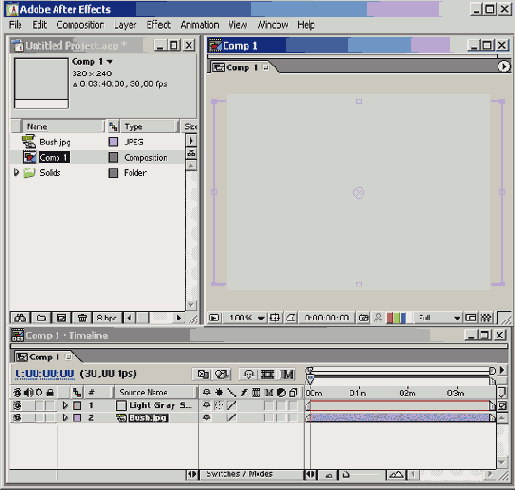Toggle title-action safe icon in Comp viewer
515x490 pixels.
coord(275,318)
